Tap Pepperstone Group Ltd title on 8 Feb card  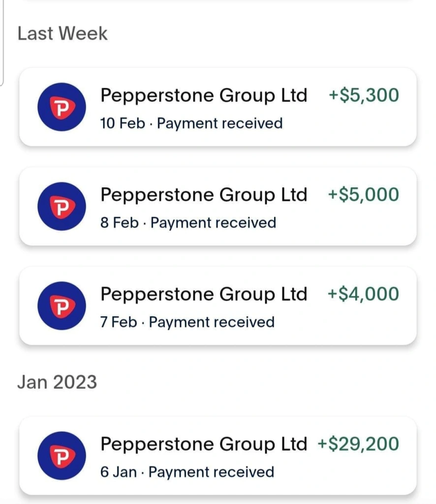point(204,195)
